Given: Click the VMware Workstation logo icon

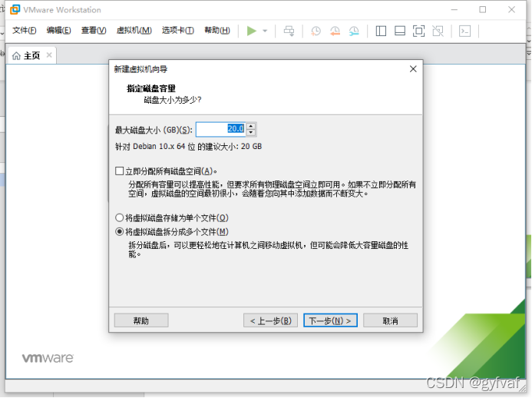Looking at the screenshot, I should click(15, 9).
